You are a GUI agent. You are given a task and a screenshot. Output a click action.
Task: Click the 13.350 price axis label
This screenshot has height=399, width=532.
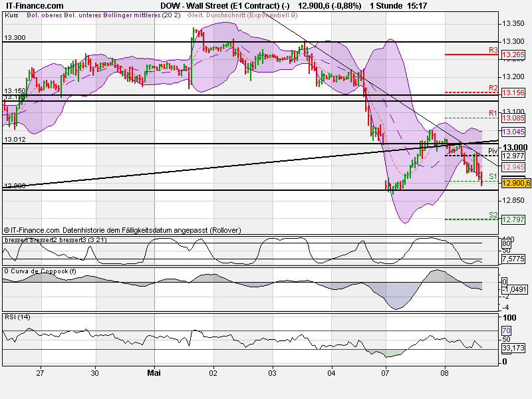pos(513,23)
